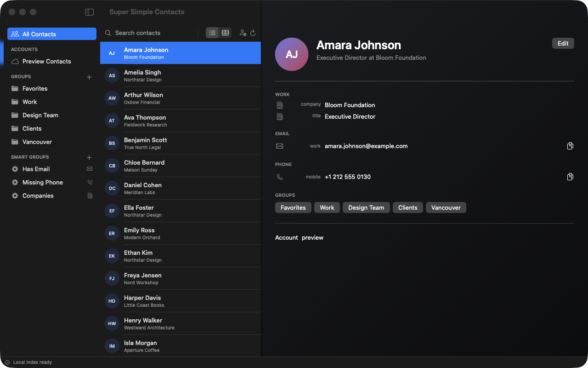Click the phone icon in Phone section

tap(280, 177)
